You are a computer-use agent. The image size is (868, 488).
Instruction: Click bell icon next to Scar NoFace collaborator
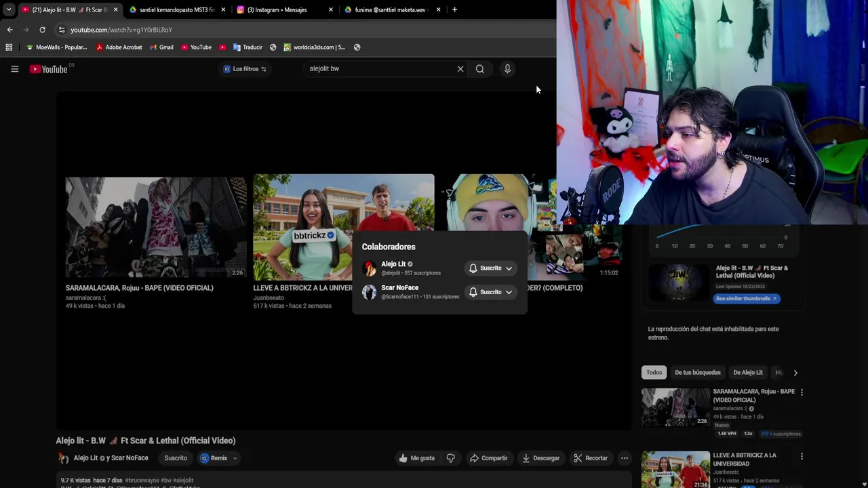[x=473, y=292]
